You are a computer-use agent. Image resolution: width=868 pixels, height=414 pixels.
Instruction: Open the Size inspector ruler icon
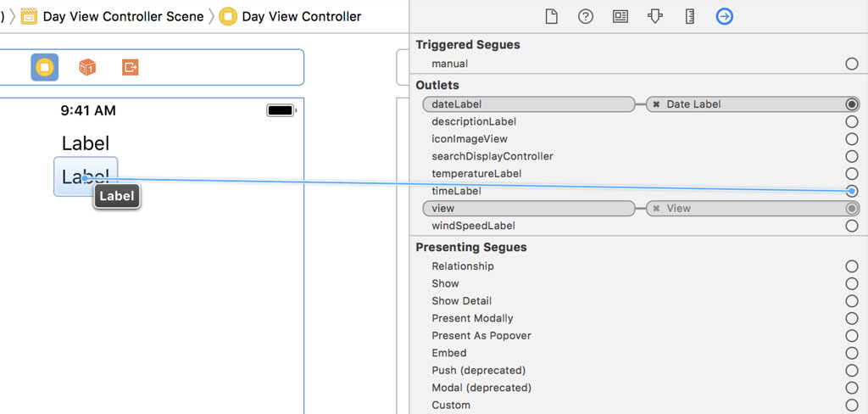pyautogui.click(x=689, y=16)
